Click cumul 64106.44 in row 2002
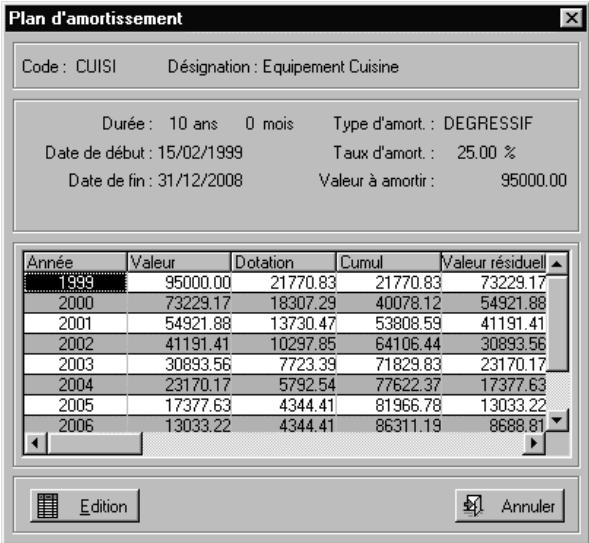 (x=388, y=344)
